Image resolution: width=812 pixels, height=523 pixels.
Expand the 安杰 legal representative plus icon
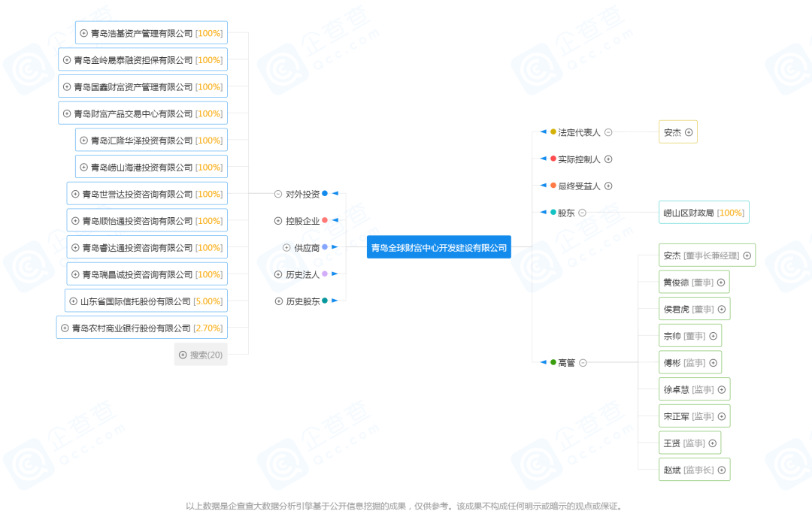tap(689, 132)
